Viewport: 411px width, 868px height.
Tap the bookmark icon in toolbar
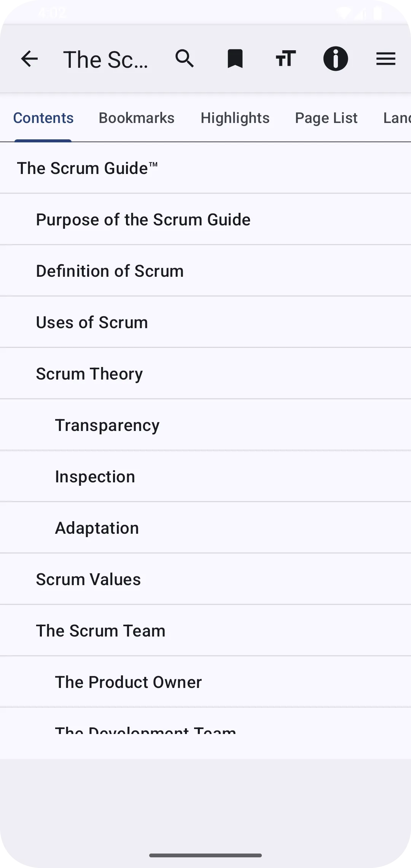coord(235,59)
